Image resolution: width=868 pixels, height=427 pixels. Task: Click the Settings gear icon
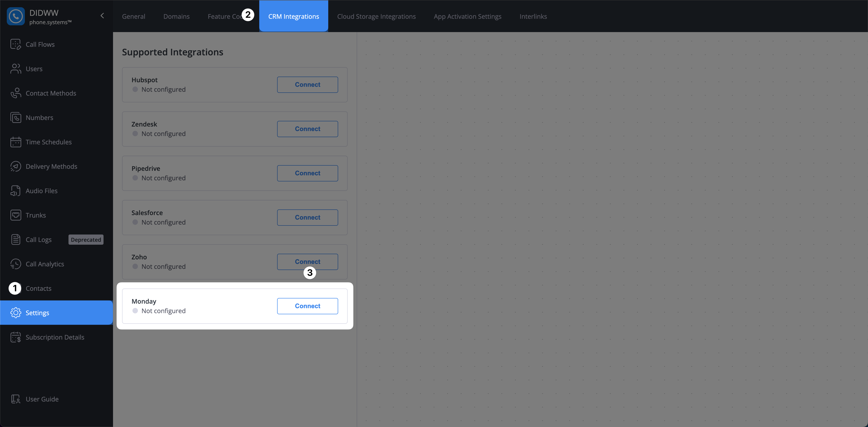click(16, 312)
